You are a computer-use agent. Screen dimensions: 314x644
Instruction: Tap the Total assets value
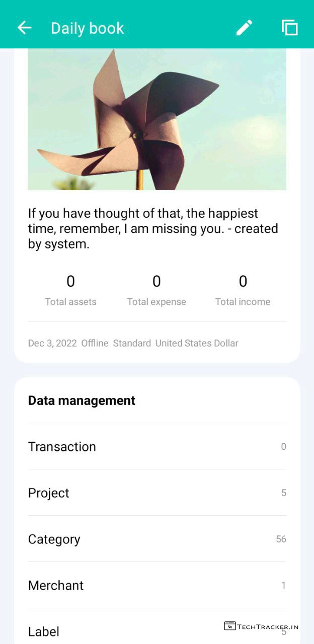coord(70,282)
